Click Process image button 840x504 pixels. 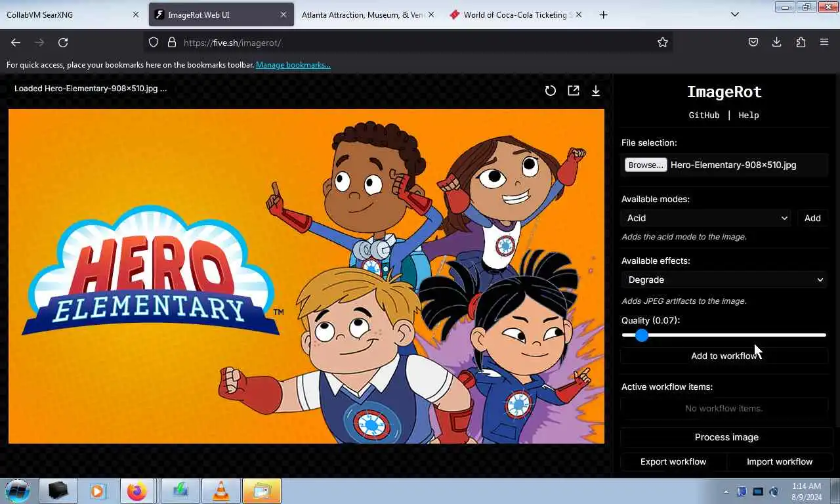[x=726, y=437]
